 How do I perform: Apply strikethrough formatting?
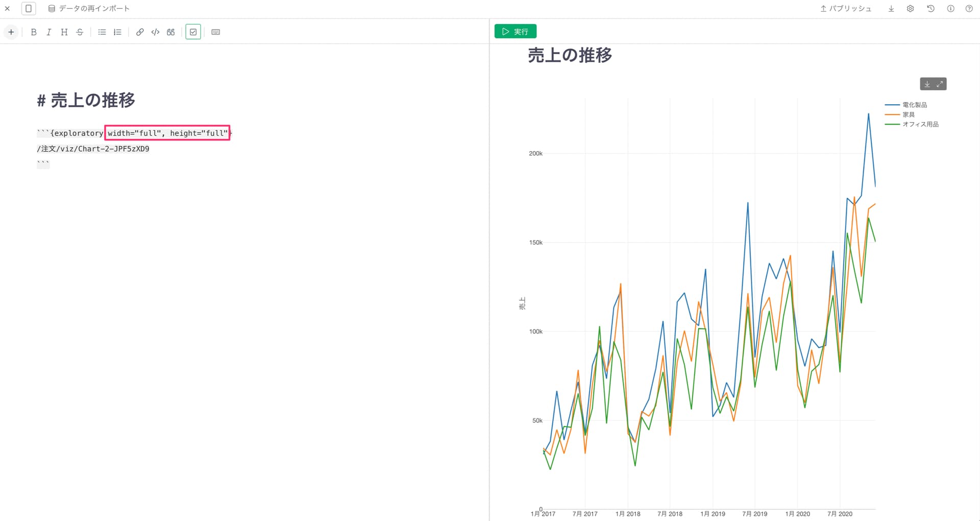pos(80,32)
